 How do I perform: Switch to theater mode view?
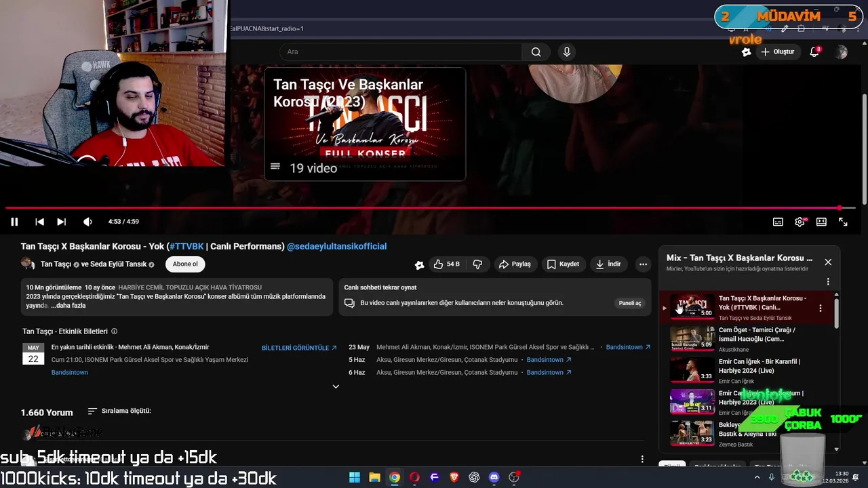[x=821, y=222]
